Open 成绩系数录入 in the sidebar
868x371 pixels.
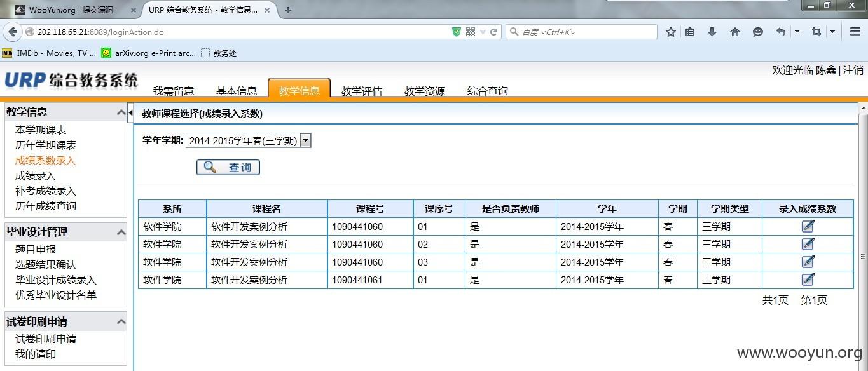[x=46, y=161]
